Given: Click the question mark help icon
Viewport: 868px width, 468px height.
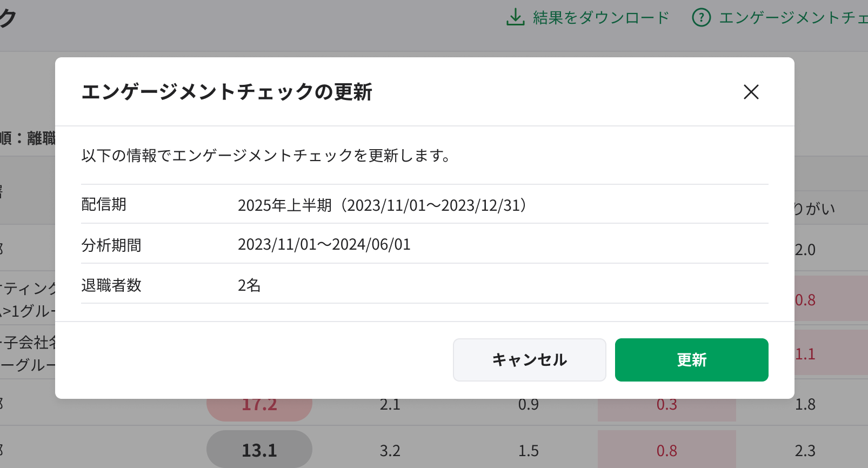Looking at the screenshot, I should (x=701, y=18).
